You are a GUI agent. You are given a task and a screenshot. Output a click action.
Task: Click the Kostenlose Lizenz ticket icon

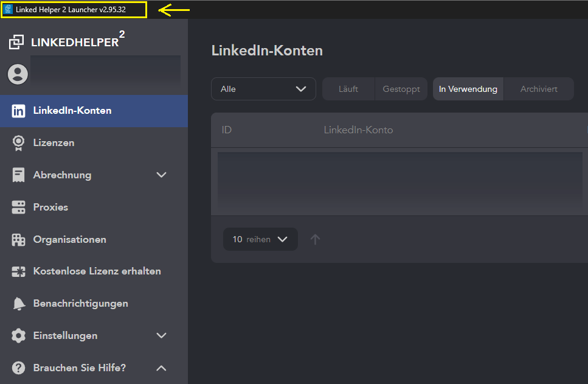pyautogui.click(x=19, y=271)
